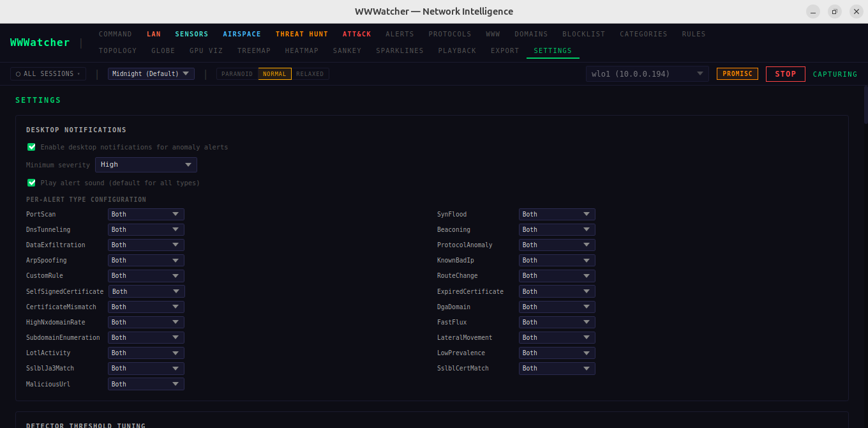The height and width of the screenshot is (428, 868).
Task: Switch to the BLOCKLIST tab
Action: coord(584,34)
